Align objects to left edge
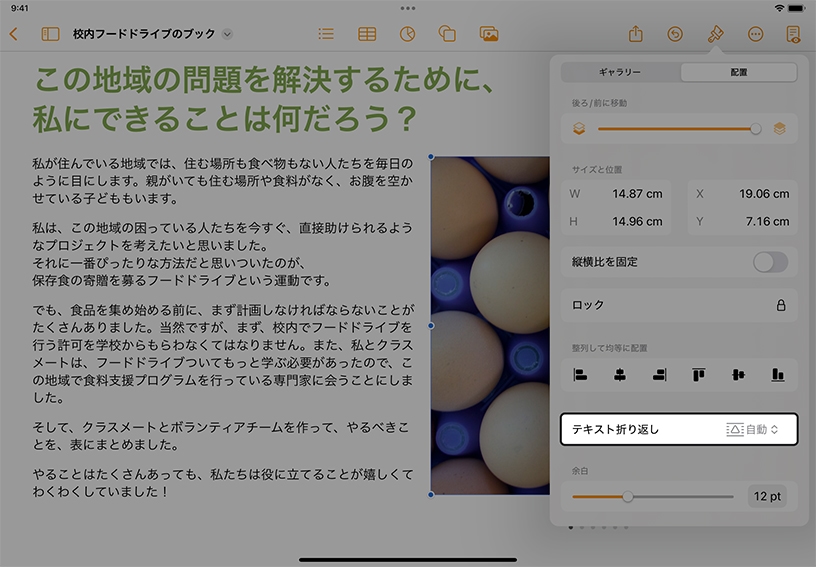The height and width of the screenshot is (567, 816). [x=580, y=375]
